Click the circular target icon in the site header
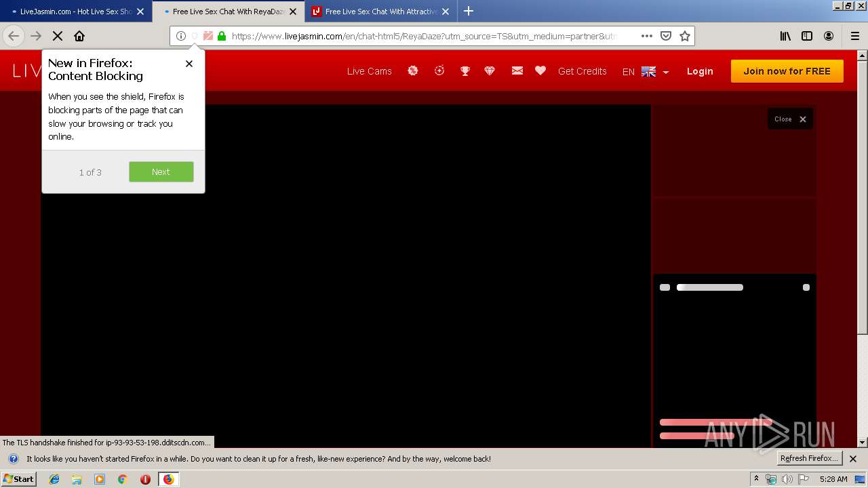Viewport: 868px width, 488px height. coord(439,70)
